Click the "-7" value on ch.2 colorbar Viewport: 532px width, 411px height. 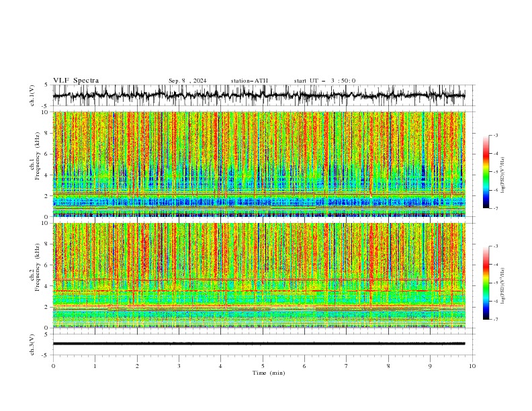point(496,320)
